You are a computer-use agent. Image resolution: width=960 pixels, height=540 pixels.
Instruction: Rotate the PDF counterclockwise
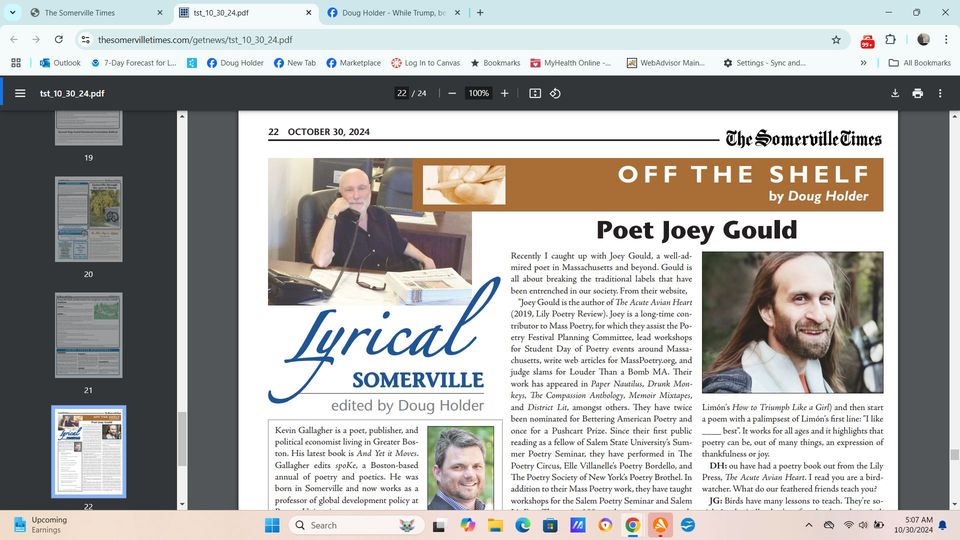[555, 93]
